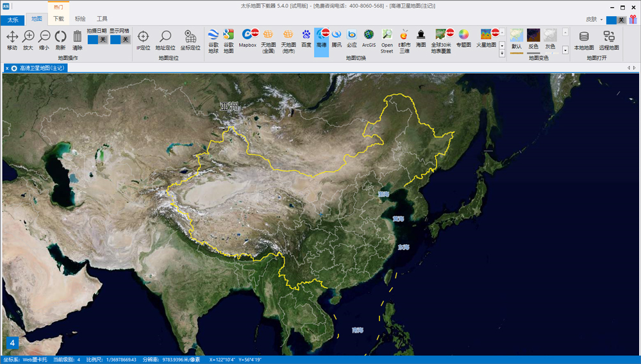641x364 pixels.
Task: Select the ArcGIS map source
Action: pos(369,40)
